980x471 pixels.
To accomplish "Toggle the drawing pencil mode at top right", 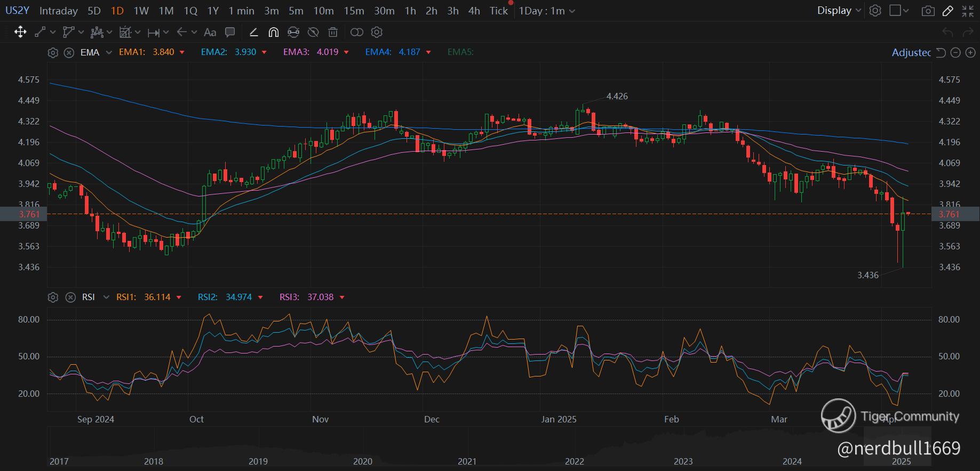I will (x=948, y=11).
